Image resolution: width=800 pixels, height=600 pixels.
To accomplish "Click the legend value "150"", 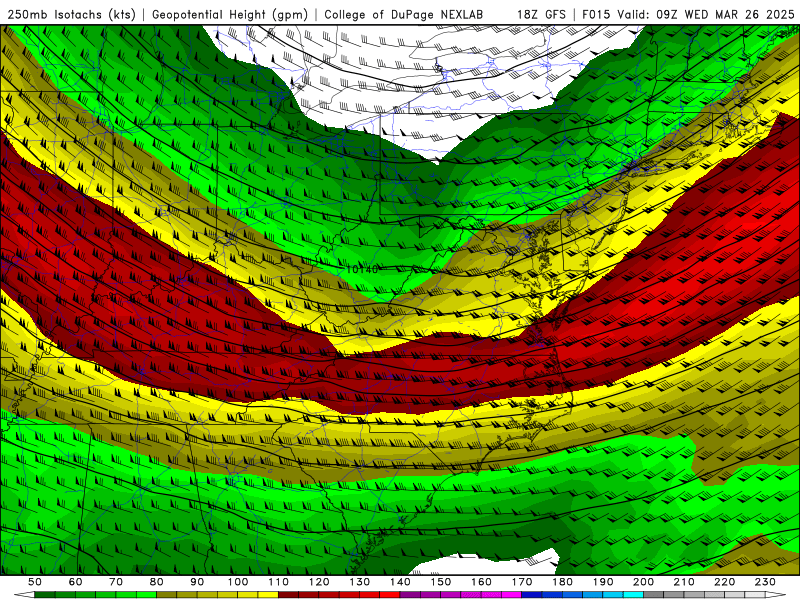I will click(x=441, y=582).
